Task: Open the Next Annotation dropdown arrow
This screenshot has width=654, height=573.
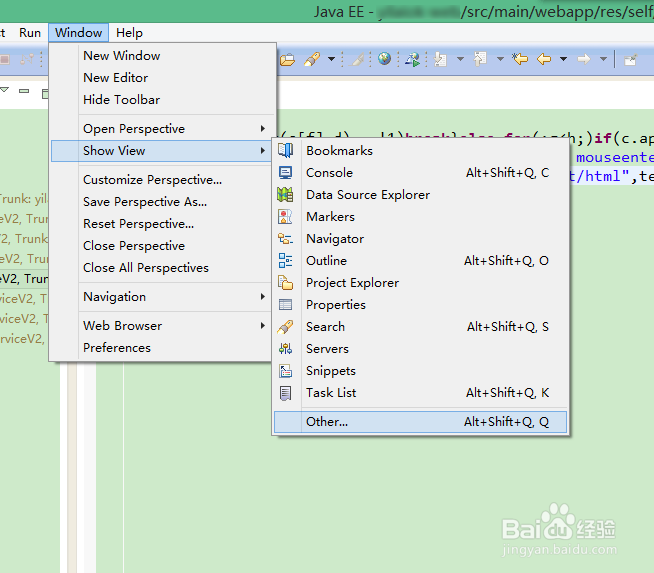Action: [460, 59]
